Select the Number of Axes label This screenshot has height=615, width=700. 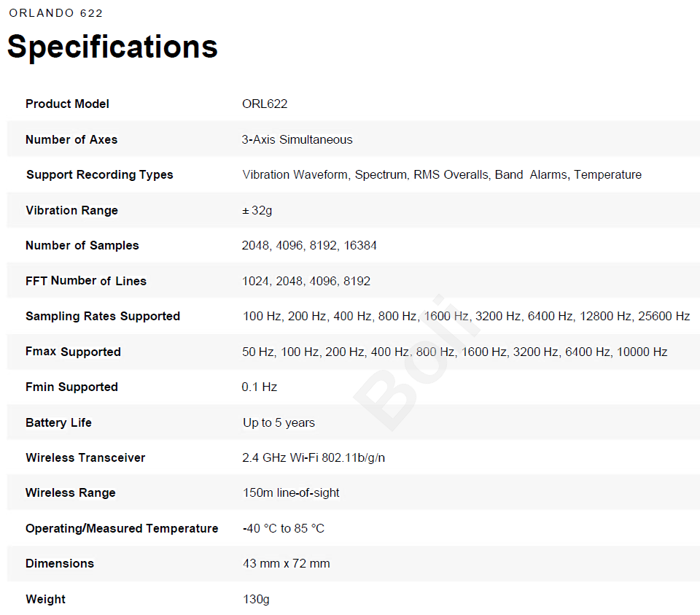click(x=71, y=139)
